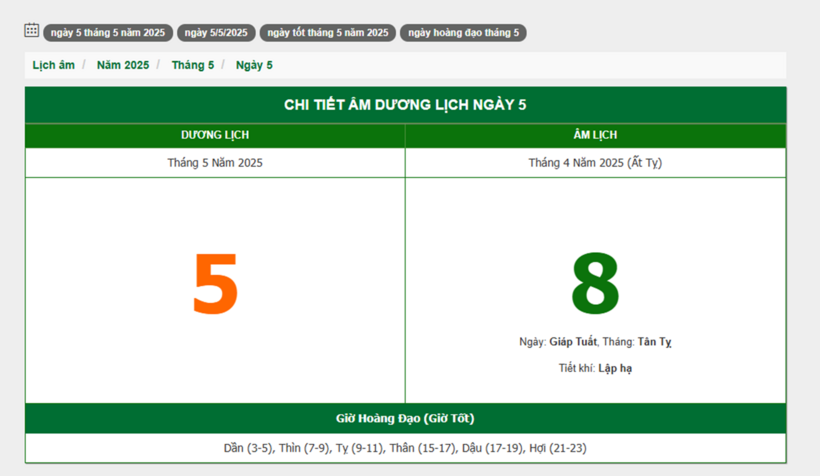Click the large green lunar date 8
The width and height of the screenshot is (820, 476).
point(595,286)
